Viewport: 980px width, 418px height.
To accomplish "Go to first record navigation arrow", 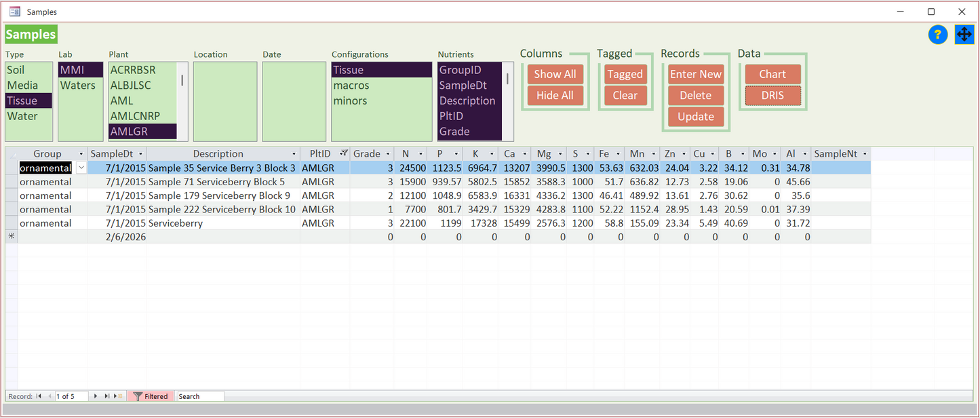I will pyautogui.click(x=39, y=396).
